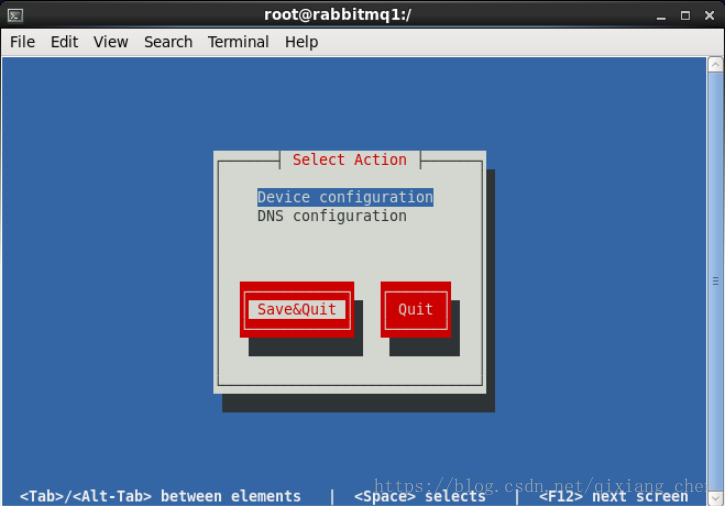This screenshot has width=725, height=506.
Task: Open the File menu
Action: (22, 42)
